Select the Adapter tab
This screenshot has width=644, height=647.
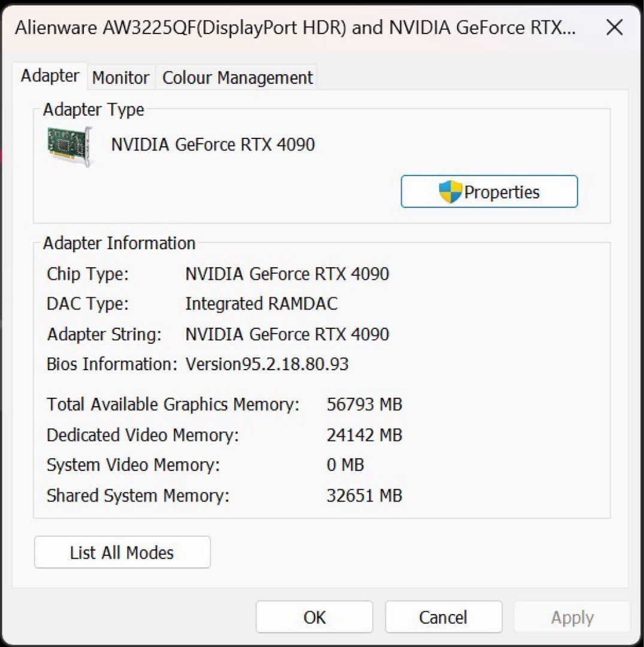[x=49, y=75]
